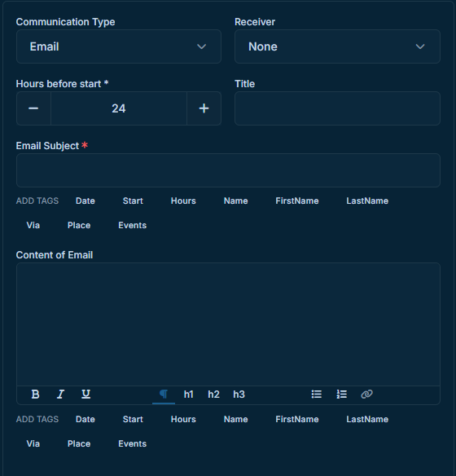Add Date tag to email subject

tap(85, 201)
